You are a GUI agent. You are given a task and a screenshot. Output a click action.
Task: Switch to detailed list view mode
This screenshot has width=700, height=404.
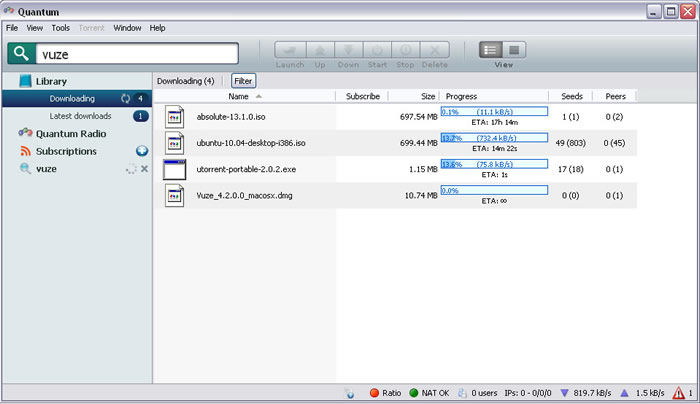491,50
